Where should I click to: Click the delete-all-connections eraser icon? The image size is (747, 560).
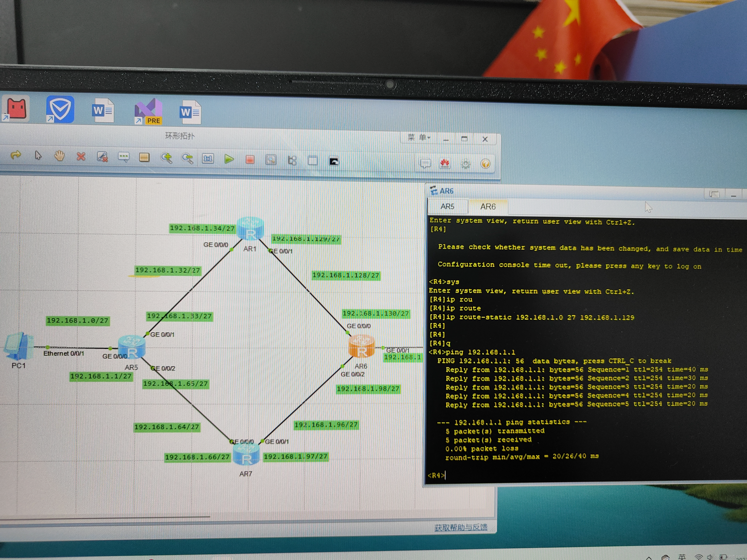tap(102, 157)
